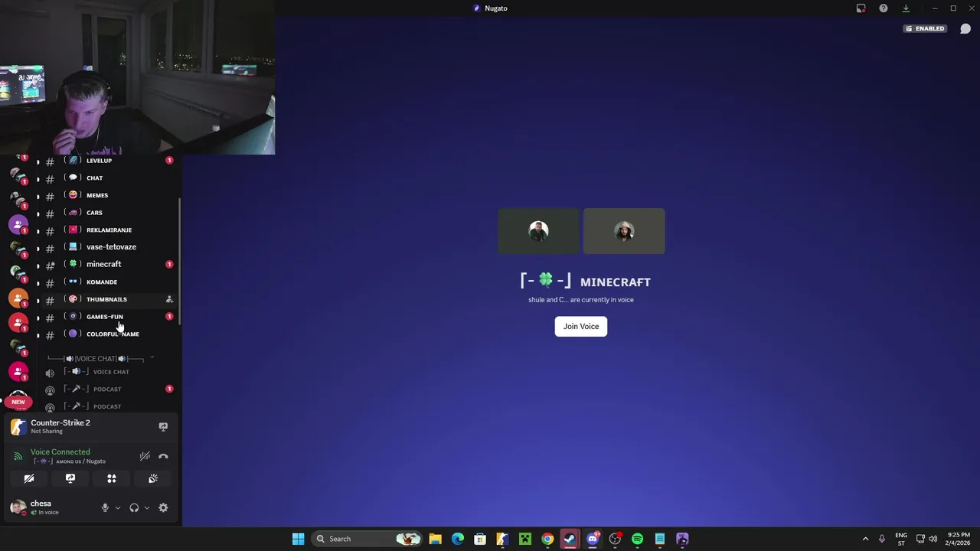This screenshot has height=551, width=980.
Task: Open Minecraft launcher from the taskbar
Action: coord(525,539)
